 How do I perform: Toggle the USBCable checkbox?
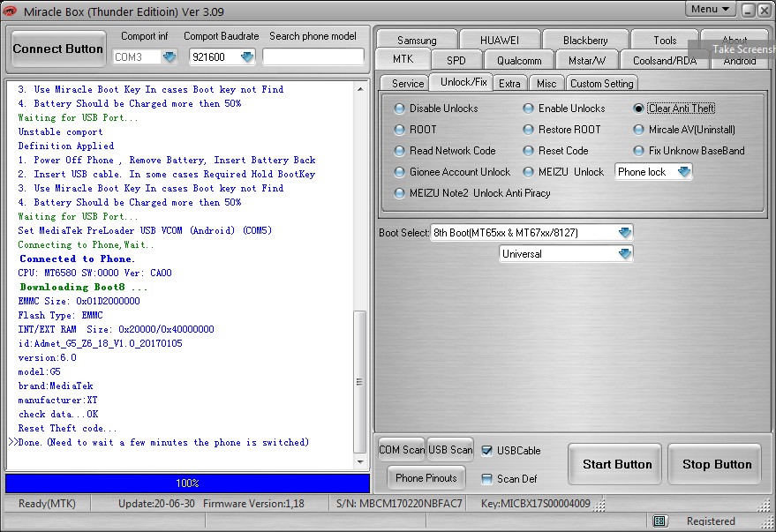point(487,451)
